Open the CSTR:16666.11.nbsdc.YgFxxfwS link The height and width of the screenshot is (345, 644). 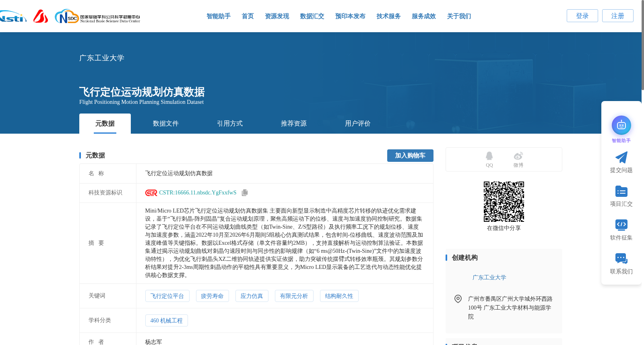click(x=198, y=193)
